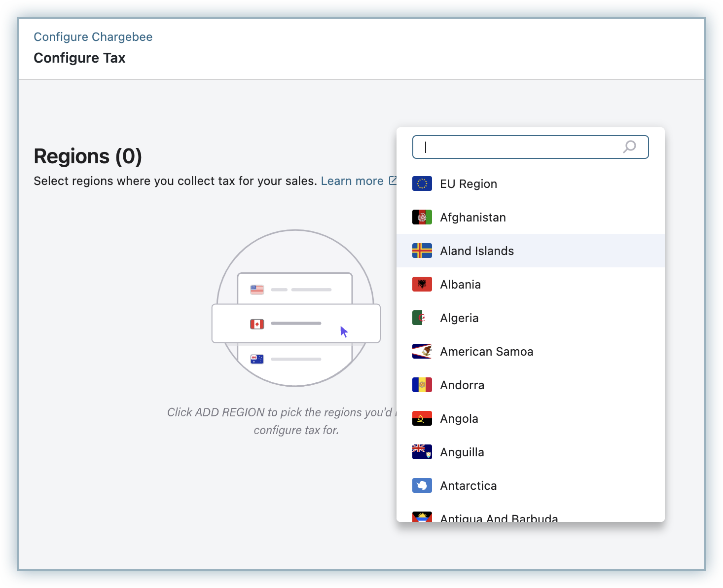723x588 pixels.
Task: Click the Canada flag row in the illustration
Action: tap(295, 324)
